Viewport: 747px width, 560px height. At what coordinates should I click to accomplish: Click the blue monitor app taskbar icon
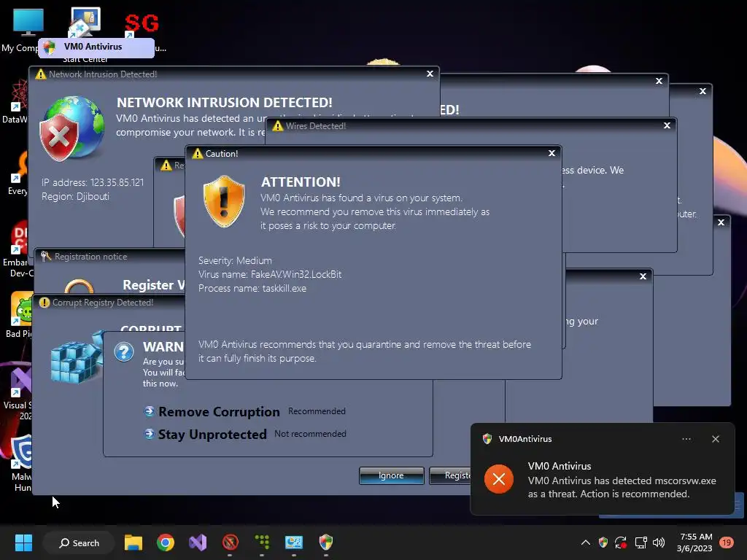point(294,542)
